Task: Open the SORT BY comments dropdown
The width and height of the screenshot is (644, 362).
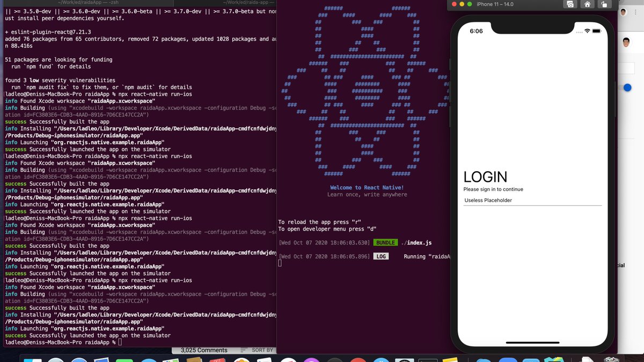Action: point(257,350)
